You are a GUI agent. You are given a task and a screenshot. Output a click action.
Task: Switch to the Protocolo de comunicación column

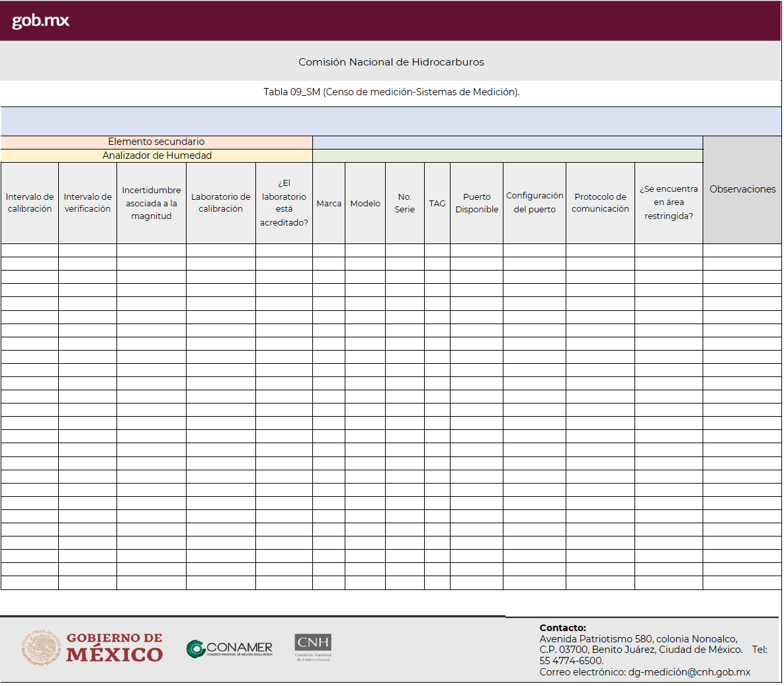[x=599, y=203]
